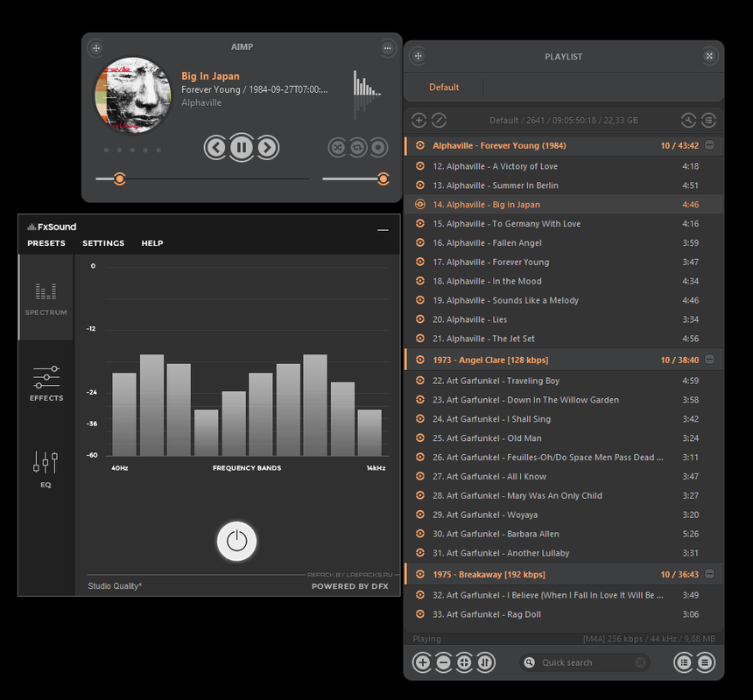
Task: Select track 23. Down In The Willow Garden
Action: coord(564,400)
